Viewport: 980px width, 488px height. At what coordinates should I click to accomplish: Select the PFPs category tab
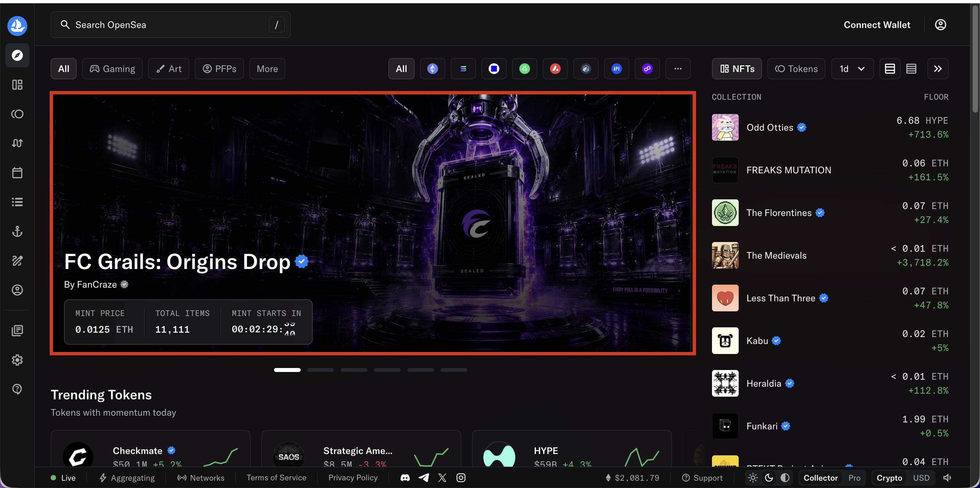tap(219, 68)
